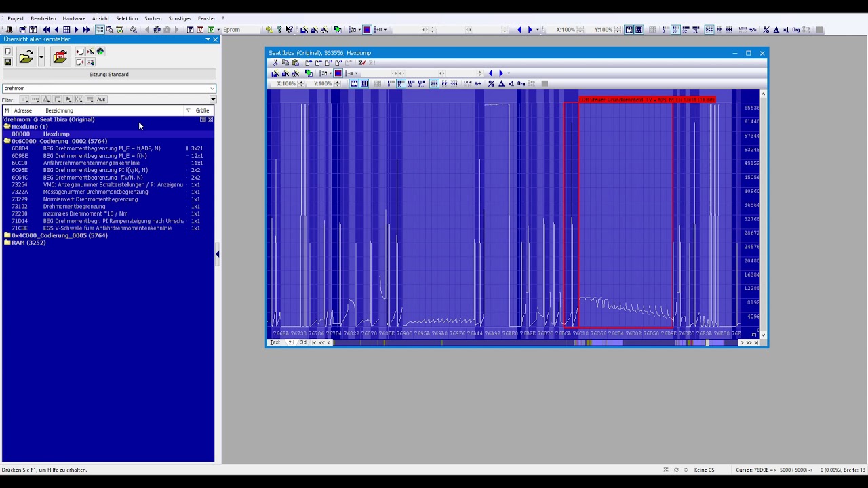Click the open project folder icon
Viewport: 868px width, 488px height.
(x=26, y=58)
